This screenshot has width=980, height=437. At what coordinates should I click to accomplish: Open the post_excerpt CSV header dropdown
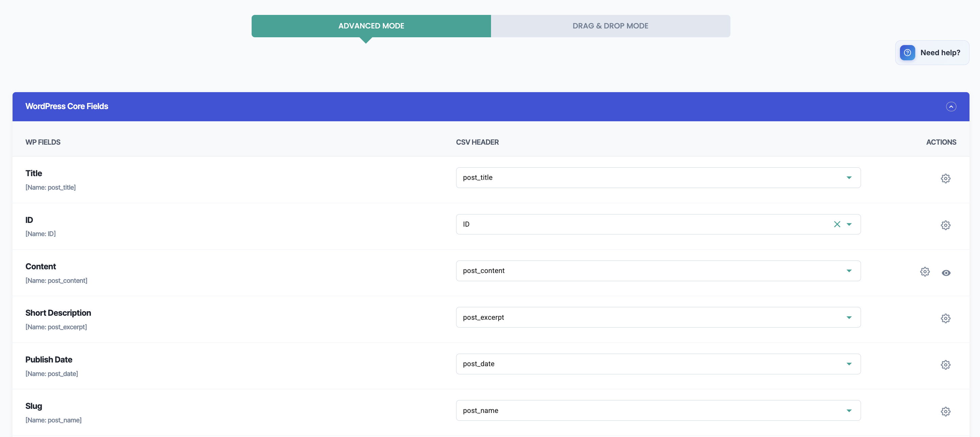[x=658, y=317]
